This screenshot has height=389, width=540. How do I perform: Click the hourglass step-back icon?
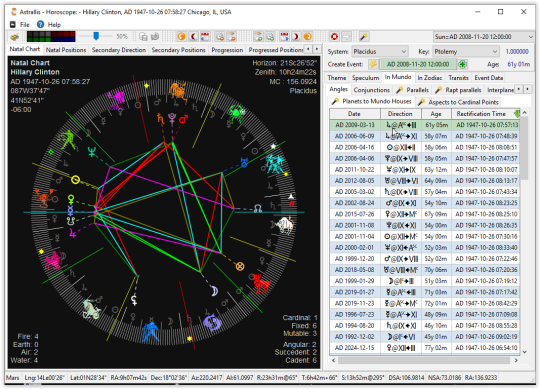[231, 36]
